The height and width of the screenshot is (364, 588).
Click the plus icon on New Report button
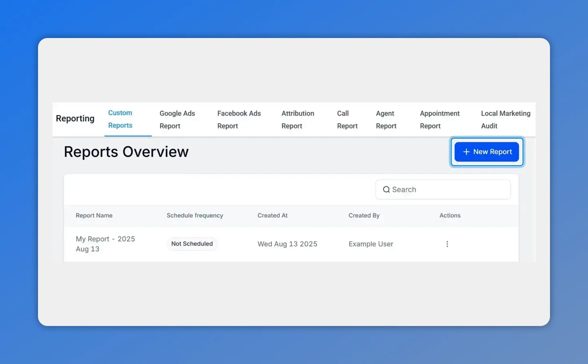(466, 152)
